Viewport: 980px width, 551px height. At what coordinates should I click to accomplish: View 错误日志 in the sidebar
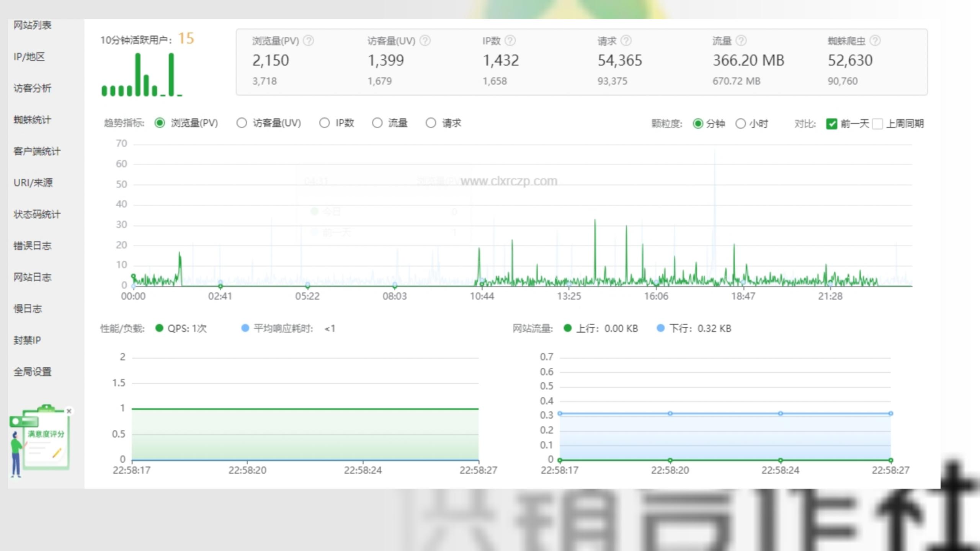(x=33, y=246)
